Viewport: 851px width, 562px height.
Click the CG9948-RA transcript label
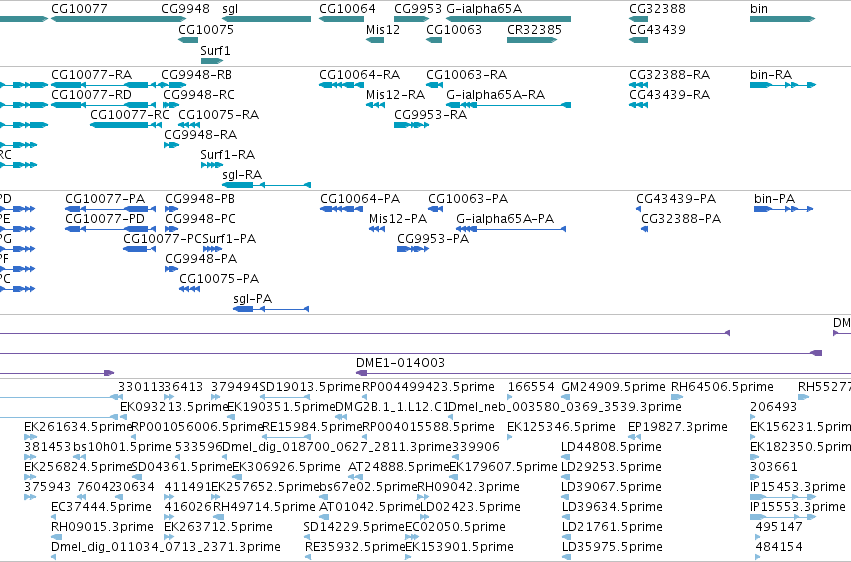(201, 135)
